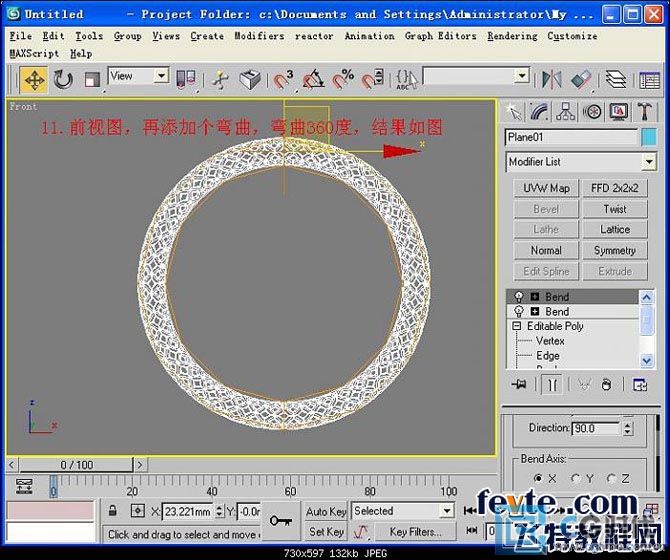Toggle the Spinner Snap icon

click(x=373, y=80)
